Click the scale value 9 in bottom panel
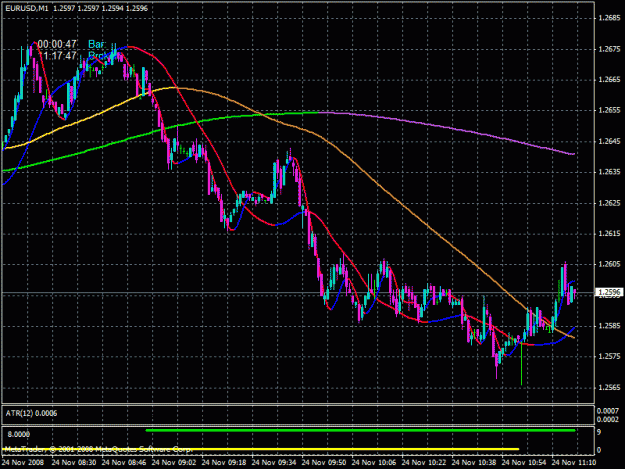The image size is (625, 469). pos(599,432)
